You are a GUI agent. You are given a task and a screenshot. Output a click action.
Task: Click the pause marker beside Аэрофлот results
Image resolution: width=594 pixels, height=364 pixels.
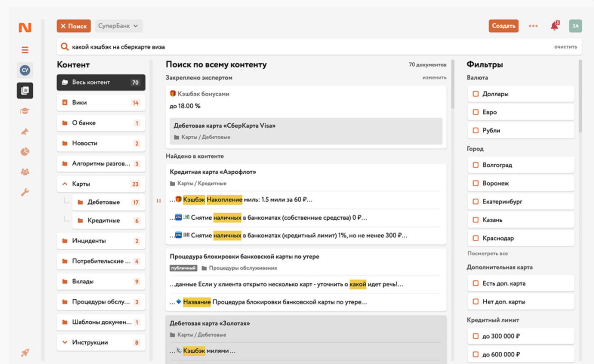coord(158,201)
